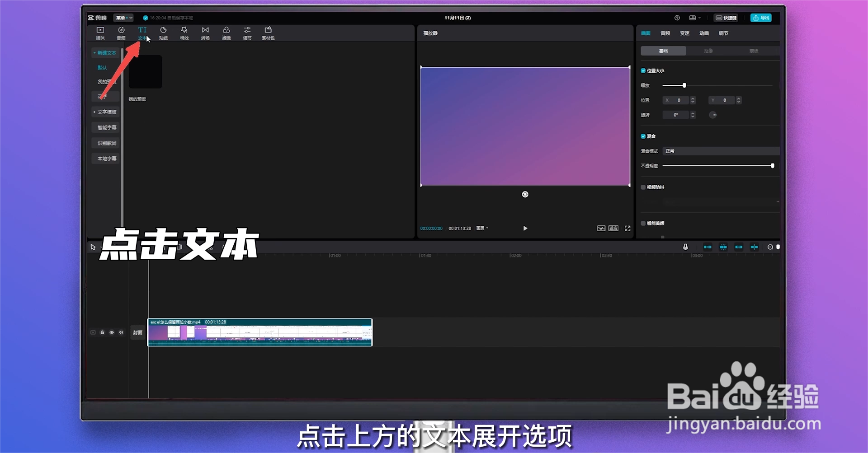This screenshot has width=868, height=453.
Task: Click the 快捷键 shortcuts button
Action: 726,18
